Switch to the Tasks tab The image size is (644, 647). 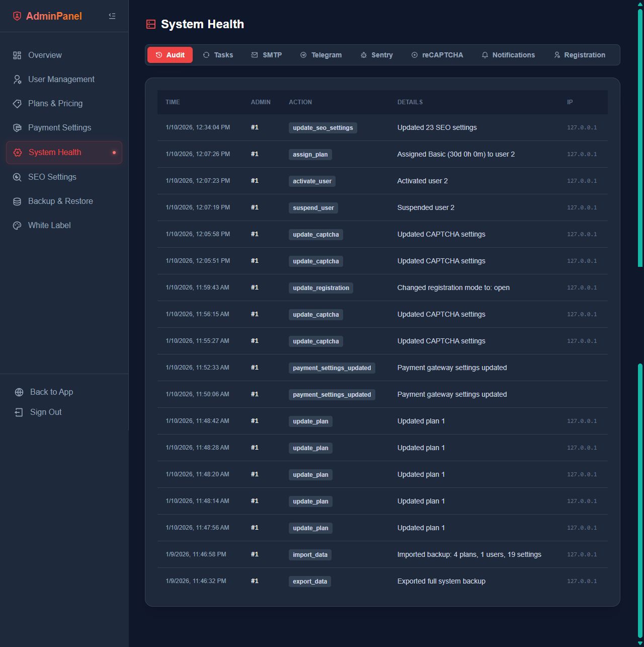(218, 55)
